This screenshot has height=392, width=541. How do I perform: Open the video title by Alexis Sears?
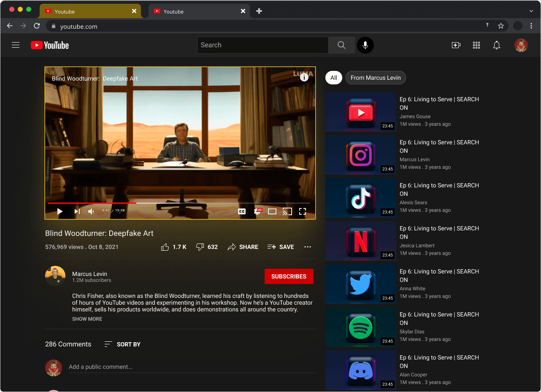pyautogui.click(x=439, y=189)
